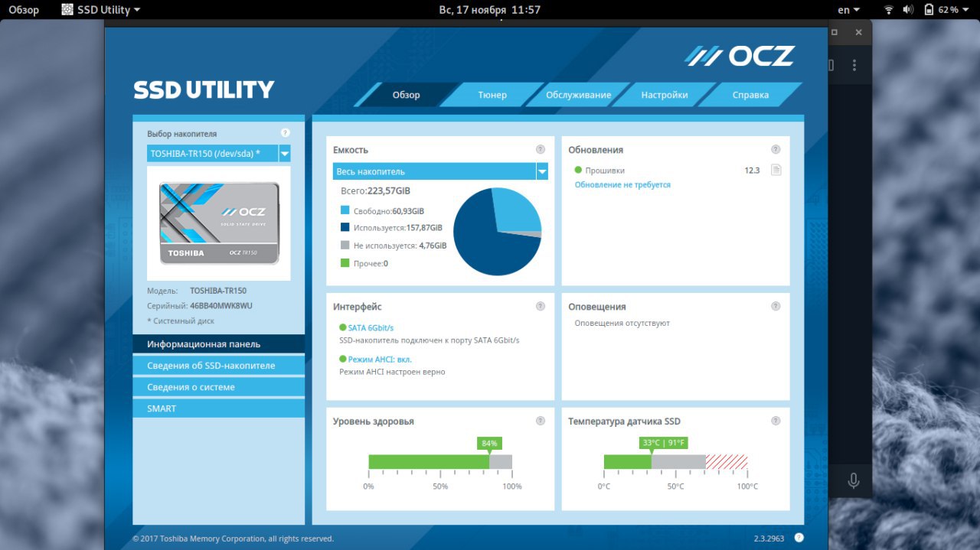
Task: Click SSD Utility icon in top bar
Action: [x=67, y=10]
